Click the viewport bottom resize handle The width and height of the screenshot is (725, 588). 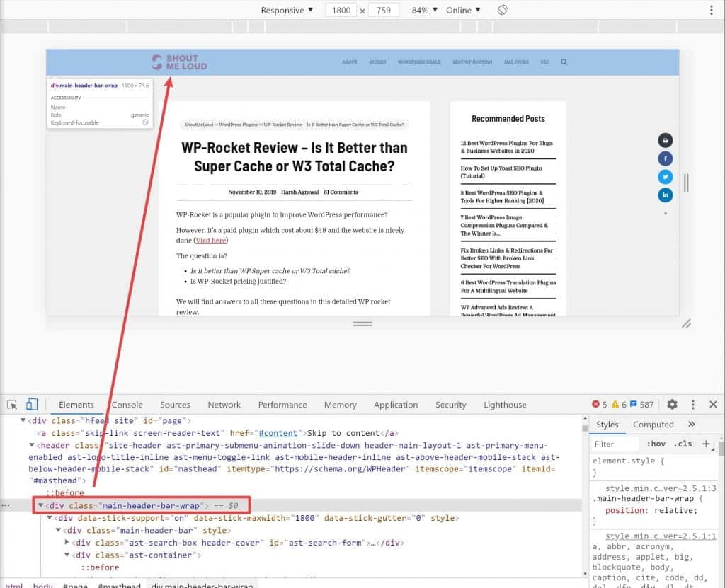click(x=362, y=323)
